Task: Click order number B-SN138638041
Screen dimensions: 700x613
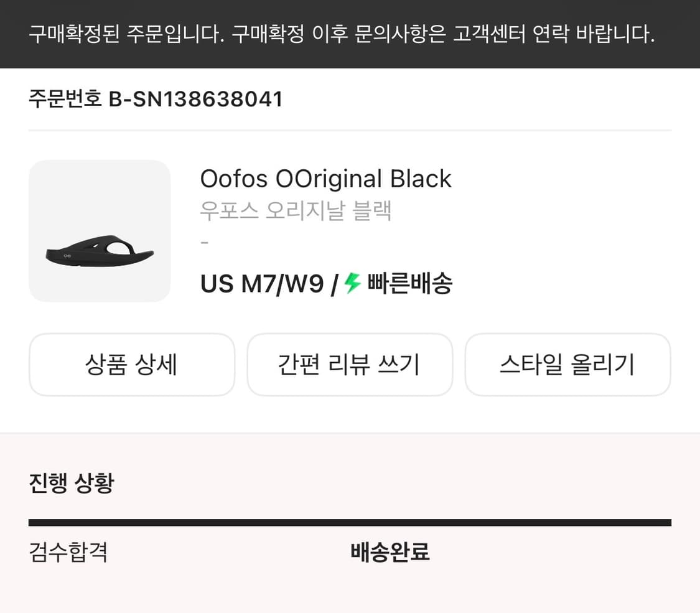Action: 196,100
